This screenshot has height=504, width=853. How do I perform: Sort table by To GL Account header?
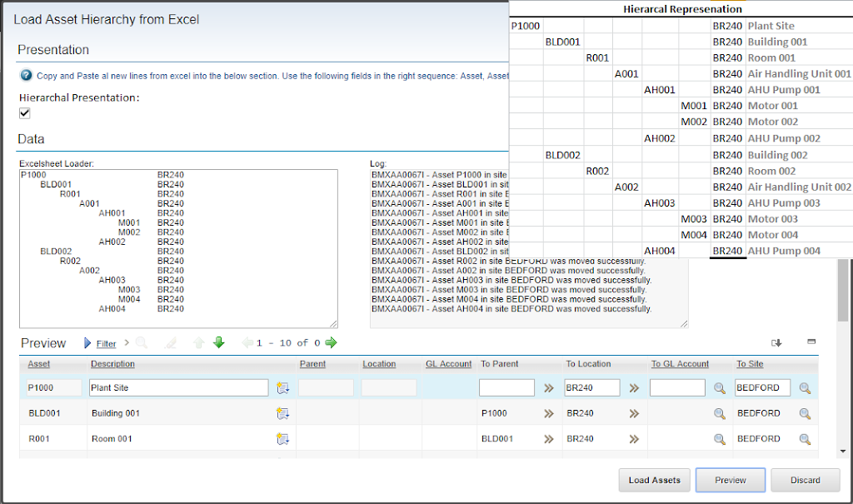click(680, 363)
